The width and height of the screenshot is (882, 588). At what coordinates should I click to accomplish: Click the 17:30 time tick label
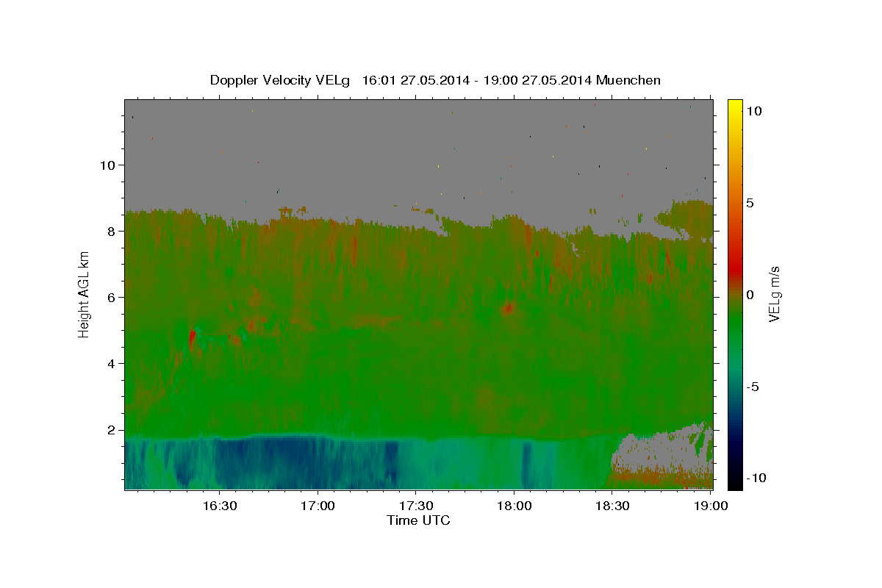point(415,506)
